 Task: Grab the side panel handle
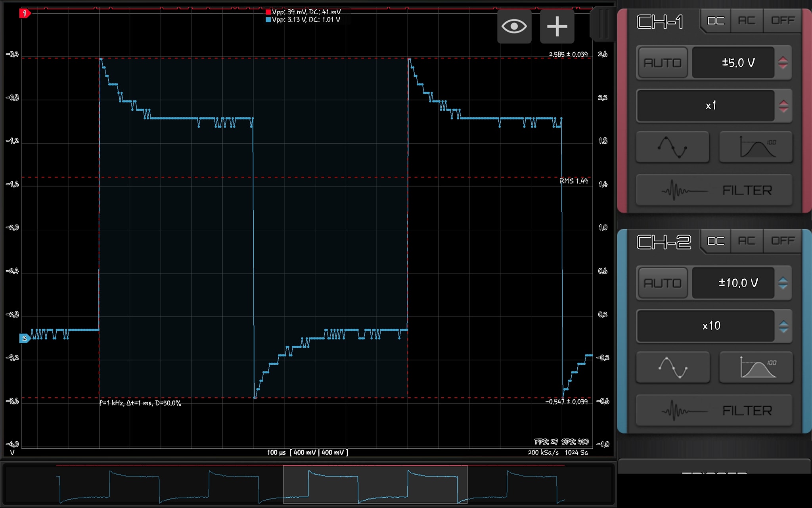603,24
